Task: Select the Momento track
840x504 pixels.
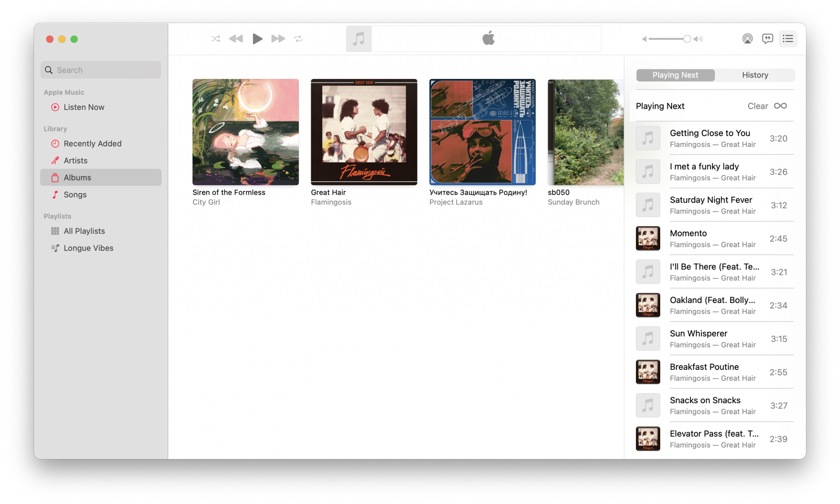Action: coord(715,238)
